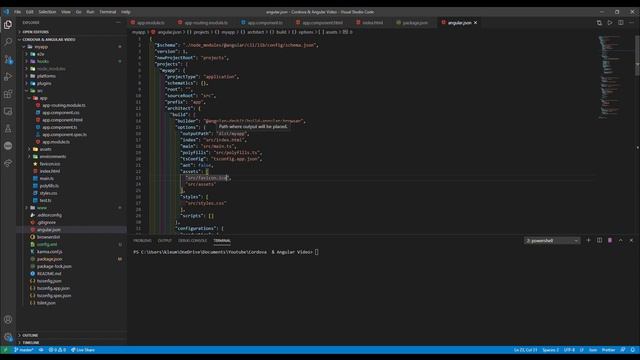This screenshot has width=640, height=360.
Task: Open the Remote Explorer view
Action: point(8,111)
